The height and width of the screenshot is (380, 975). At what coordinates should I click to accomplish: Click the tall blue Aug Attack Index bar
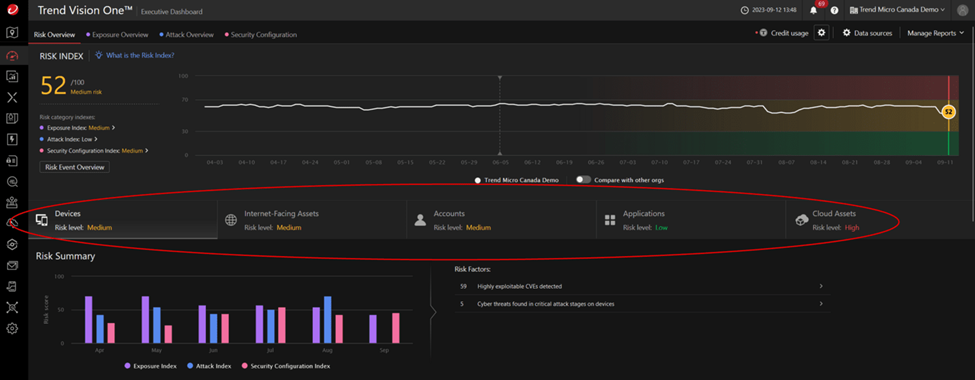327,320
